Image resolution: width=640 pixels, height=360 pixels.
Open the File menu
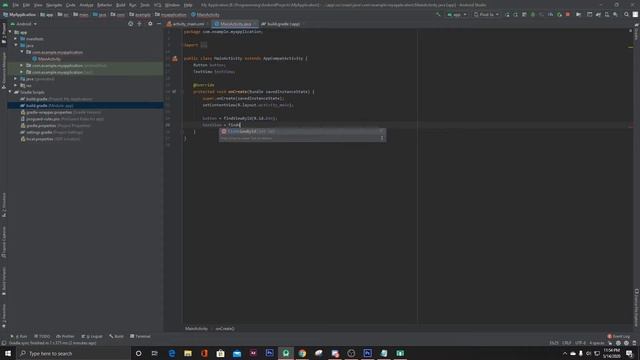tap(16, 5)
